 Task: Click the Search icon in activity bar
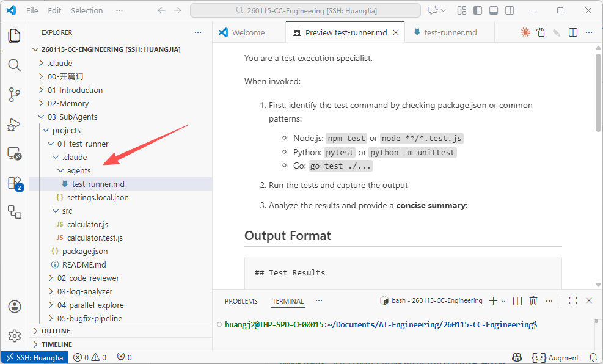tap(14, 65)
